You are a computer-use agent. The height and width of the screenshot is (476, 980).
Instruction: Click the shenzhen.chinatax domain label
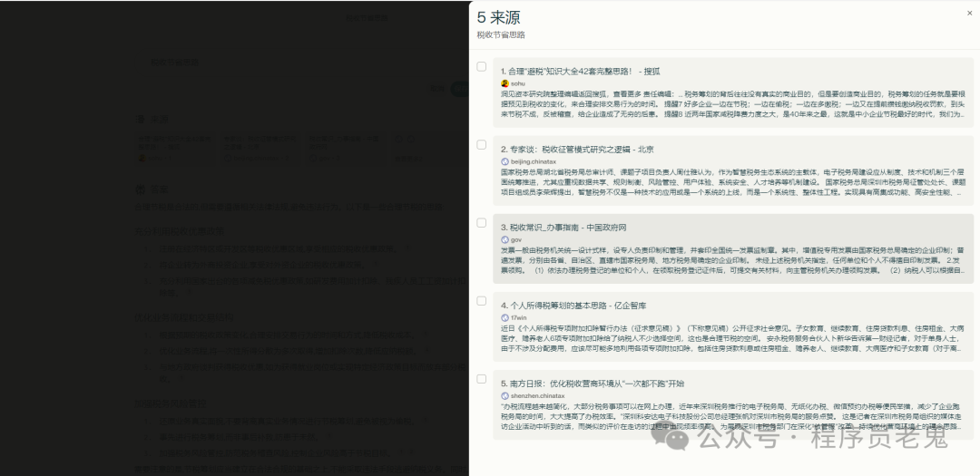click(537, 395)
